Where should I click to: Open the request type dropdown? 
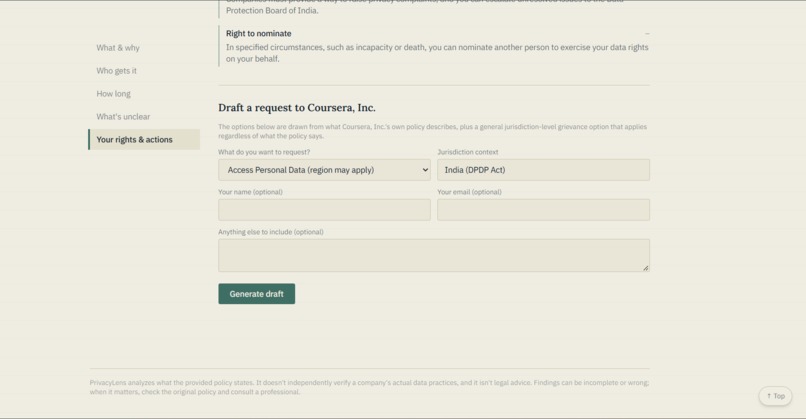pos(324,170)
